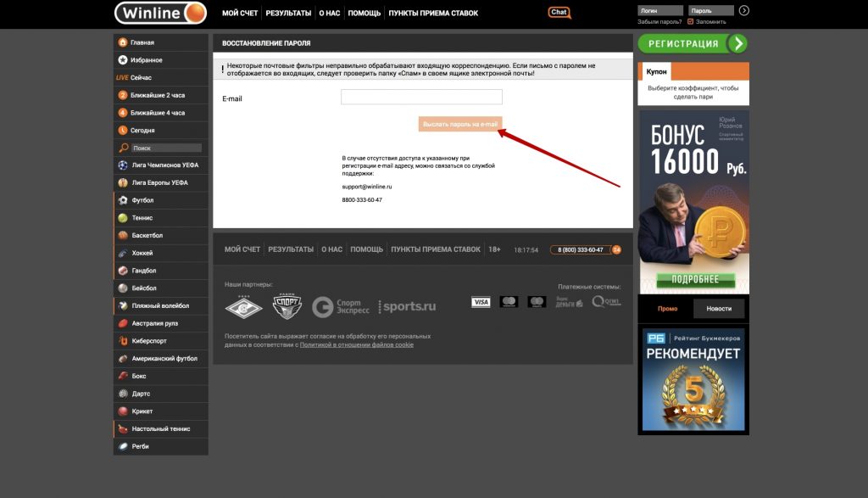Switch to the Промо tab

(668, 309)
